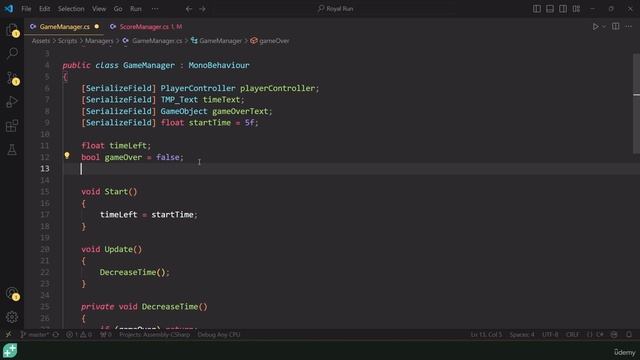The height and width of the screenshot is (360, 640).
Task: Toggle the bottom panel visibility
Action: 550,9
